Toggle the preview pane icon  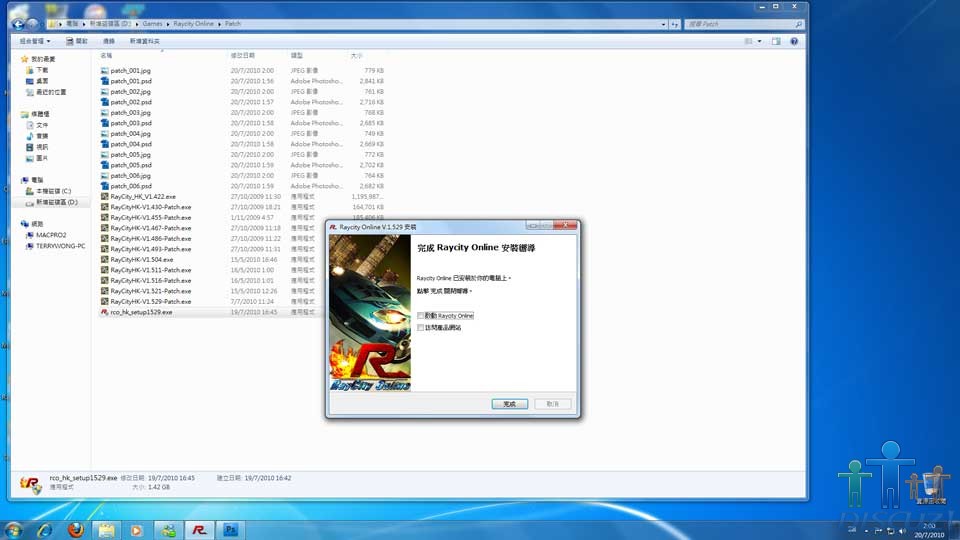click(776, 41)
